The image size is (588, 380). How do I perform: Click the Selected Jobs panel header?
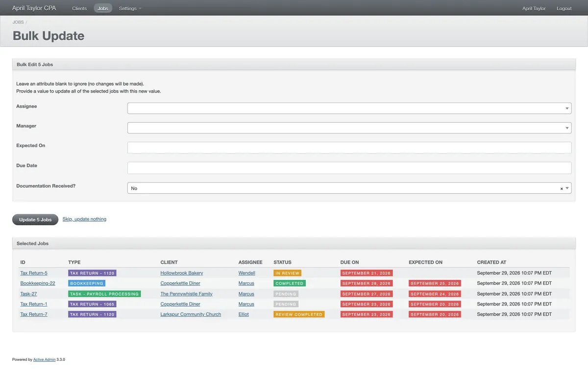click(294, 243)
